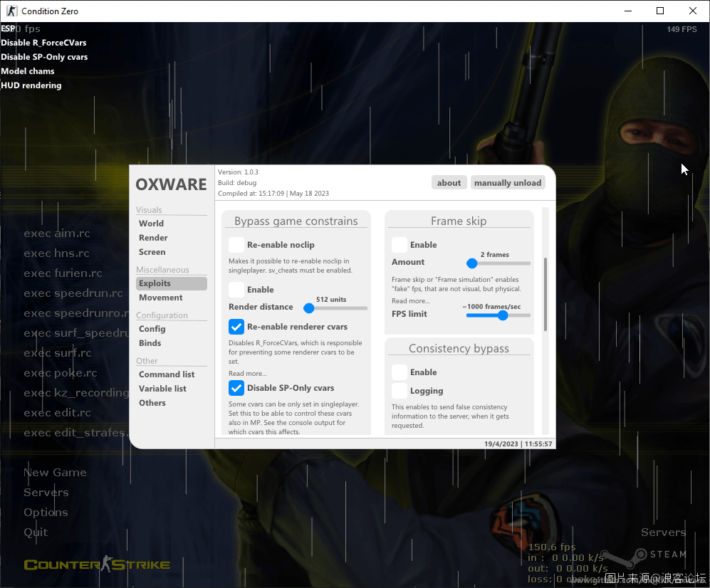The image size is (710, 588).
Task: Enable the Re-enable noclip checkbox
Action: coord(236,245)
